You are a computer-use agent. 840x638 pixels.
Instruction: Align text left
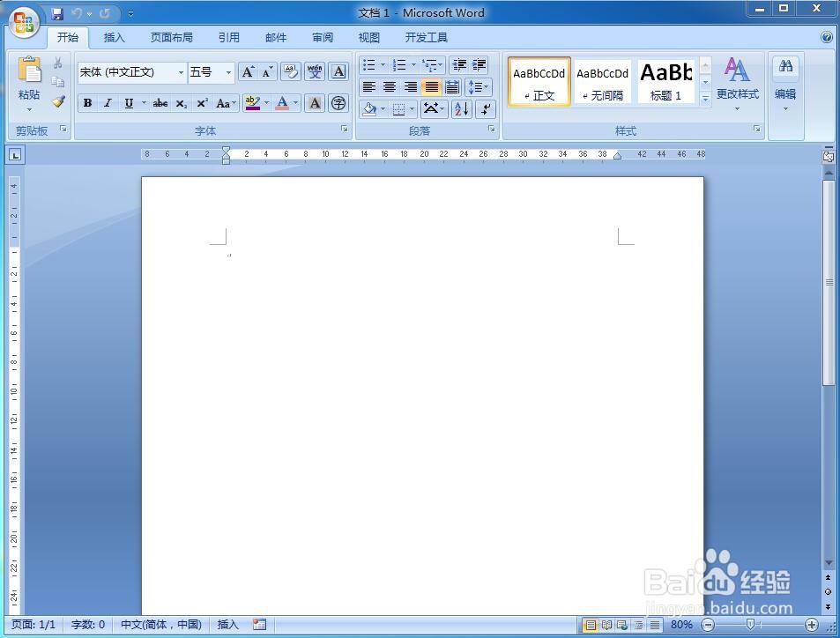click(369, 86)
